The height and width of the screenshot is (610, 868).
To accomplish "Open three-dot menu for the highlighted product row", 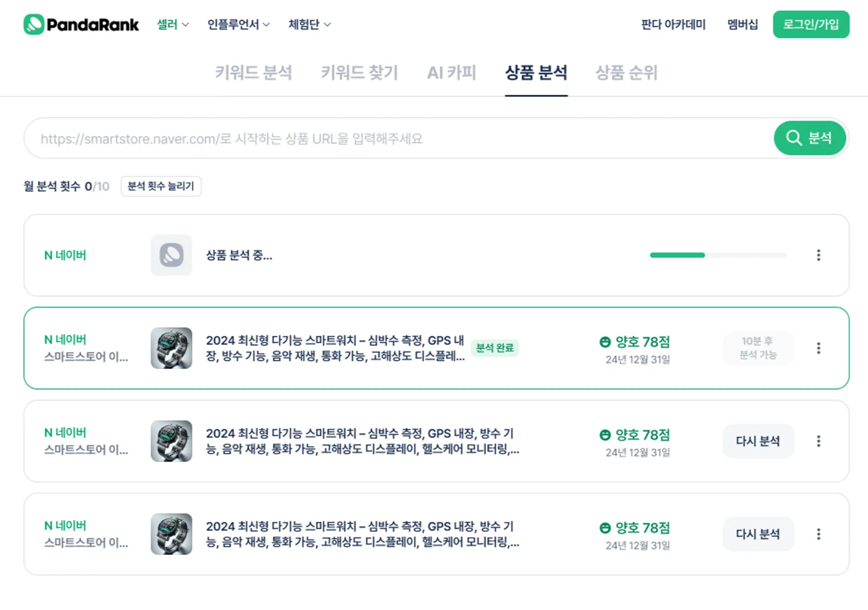I will point(818,348).
